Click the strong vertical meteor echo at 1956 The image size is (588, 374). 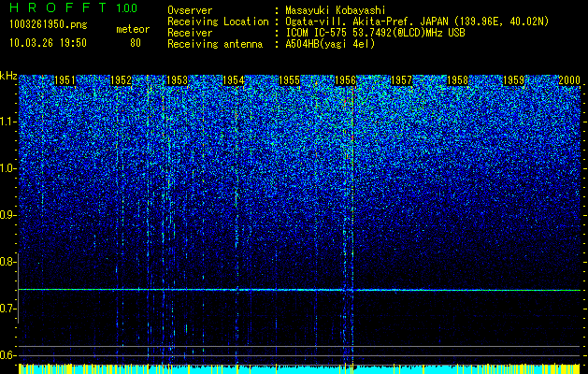(x=352, y=225)
